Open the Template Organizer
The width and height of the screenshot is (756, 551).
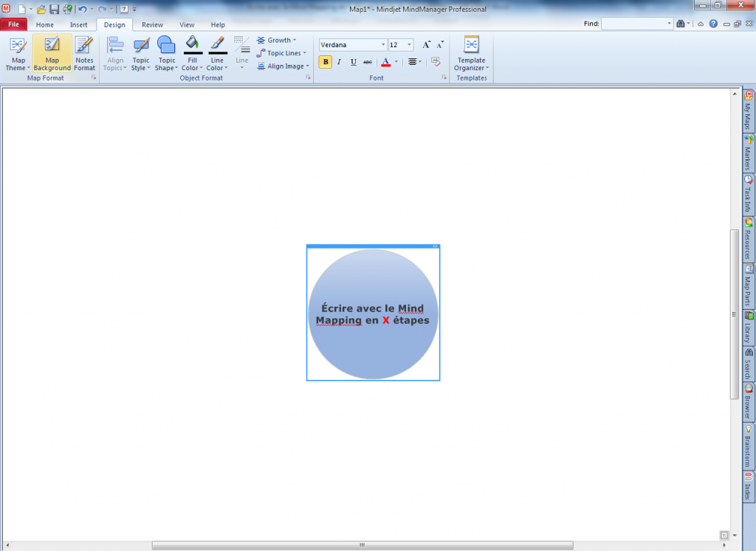[x=471, y=54]
